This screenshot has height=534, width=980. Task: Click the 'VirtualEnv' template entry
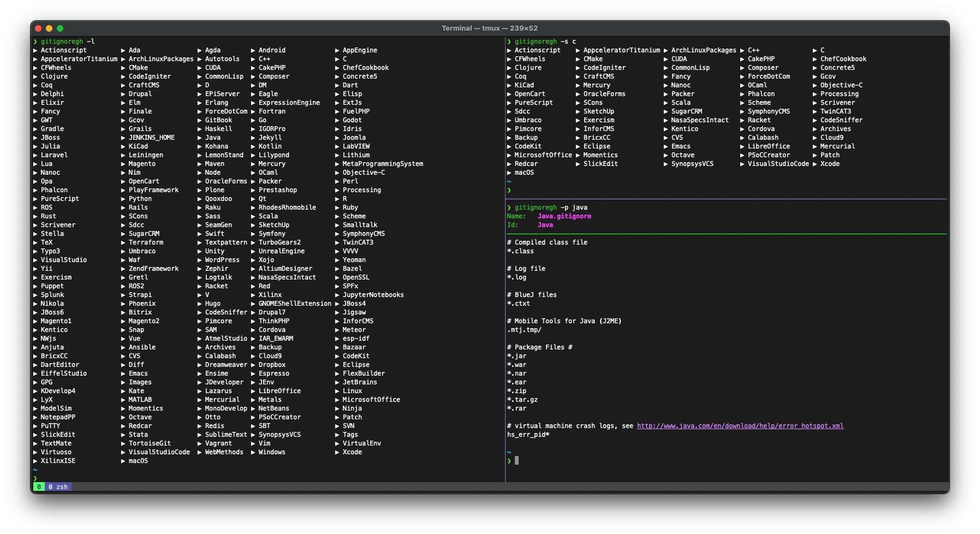[x=362, y=443]
